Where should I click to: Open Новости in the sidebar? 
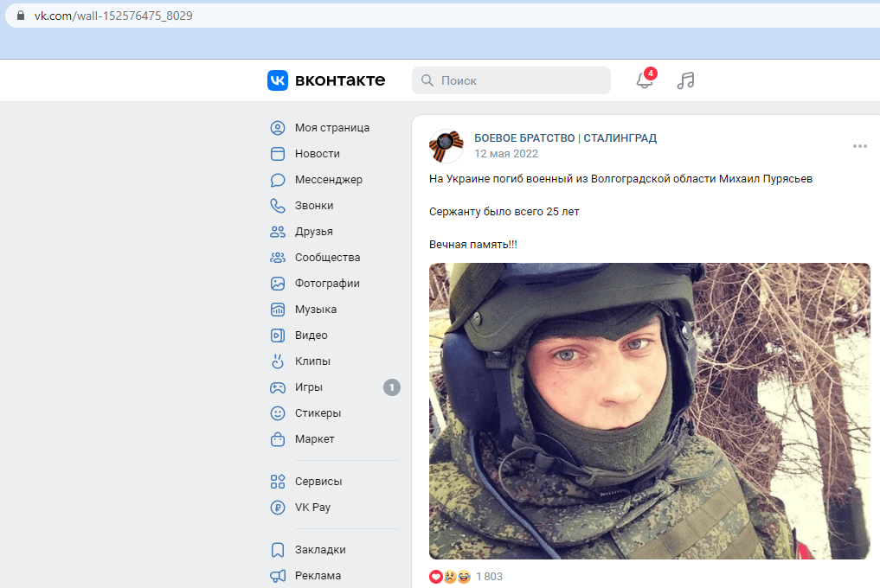point(317,154)
